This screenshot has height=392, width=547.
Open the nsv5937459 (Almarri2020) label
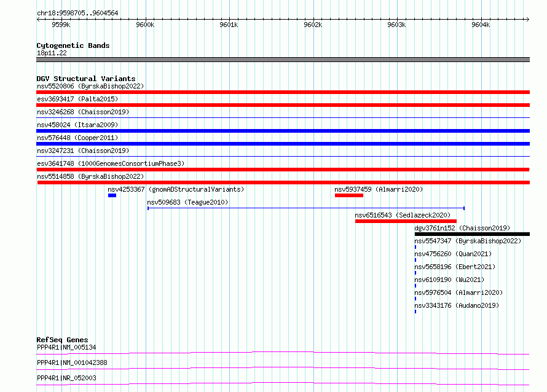tap(379, 189)
